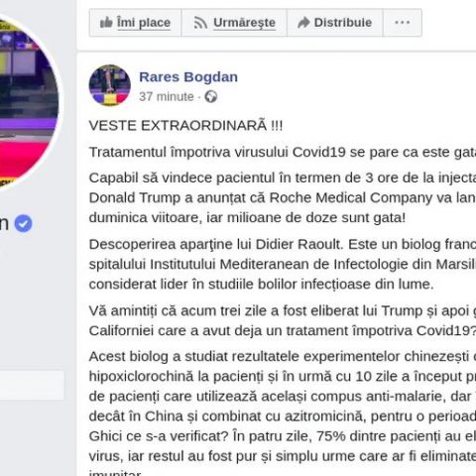Viewport: 476px width, 476px height.
Task: Click the thumbs-up icon on Îmi place
Action: [x=106, y=23]
